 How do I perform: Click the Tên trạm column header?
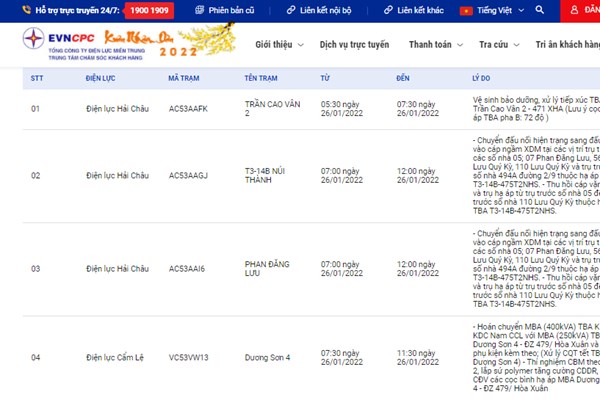264,78
